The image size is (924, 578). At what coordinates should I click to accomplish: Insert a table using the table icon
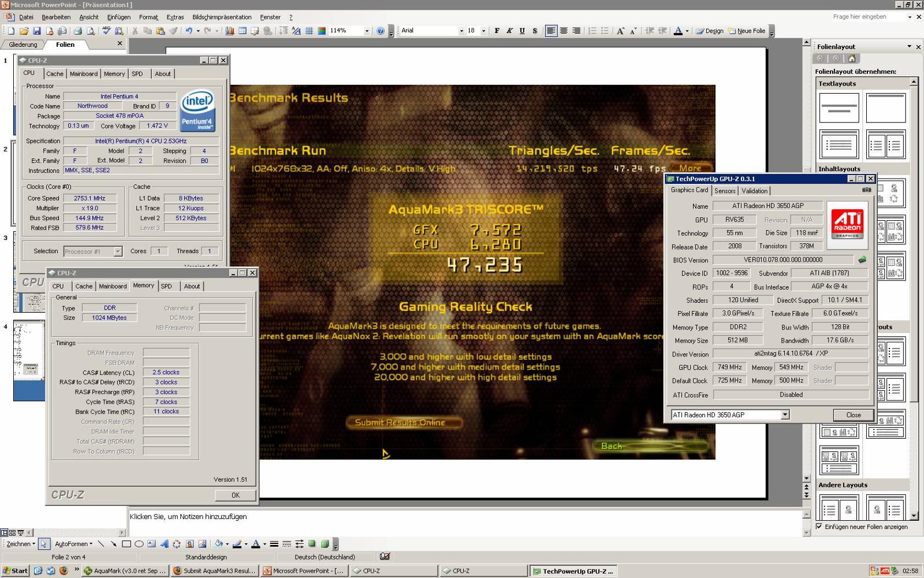pos(242,31)
